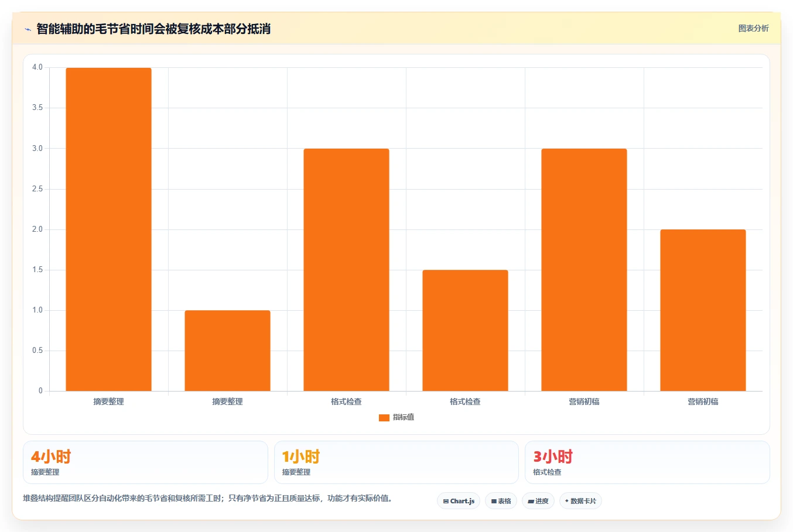Open the 图表分析 label in the header
This screenshot has width=793, height=532.
click(x=753, y=28)
